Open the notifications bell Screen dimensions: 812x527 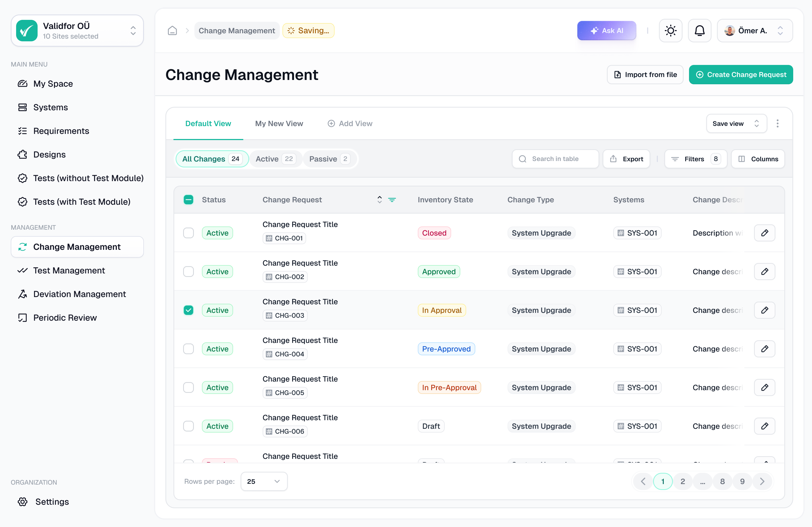699,31
